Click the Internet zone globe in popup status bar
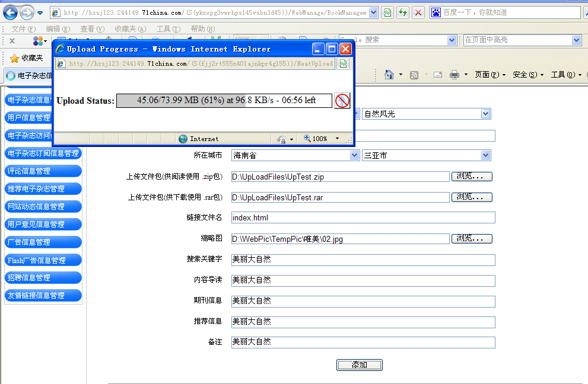The width and height of the screenshot is (588, 384). pos(183,139)
